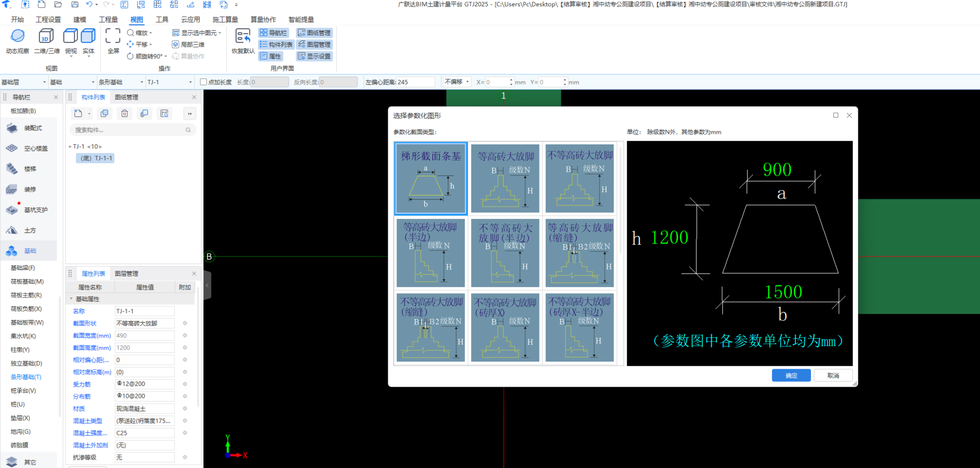This screenshot has width=980, height=468.
Task: Select 条形基础(T) in the navigation list
Action: [x=26, y=377]
